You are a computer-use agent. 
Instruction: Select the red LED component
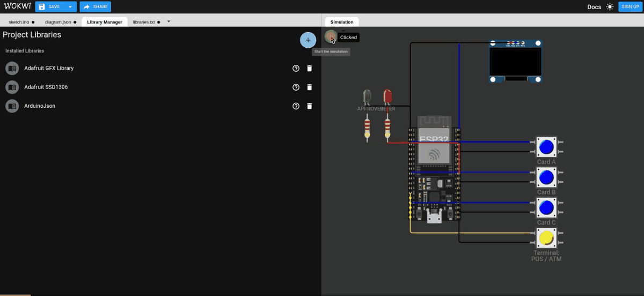pos(387,98)
